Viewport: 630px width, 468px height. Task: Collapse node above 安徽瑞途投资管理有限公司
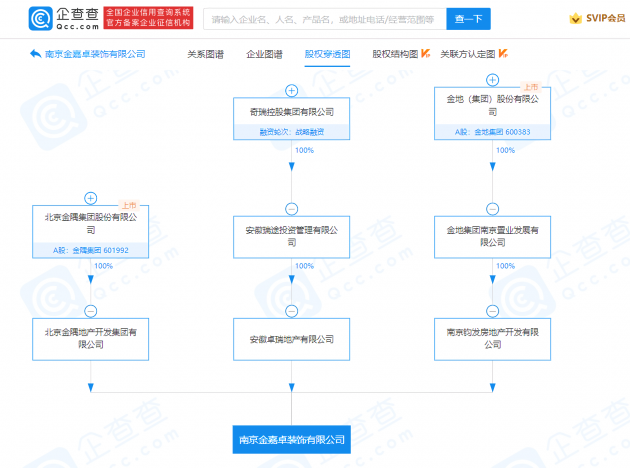(291, 209)
